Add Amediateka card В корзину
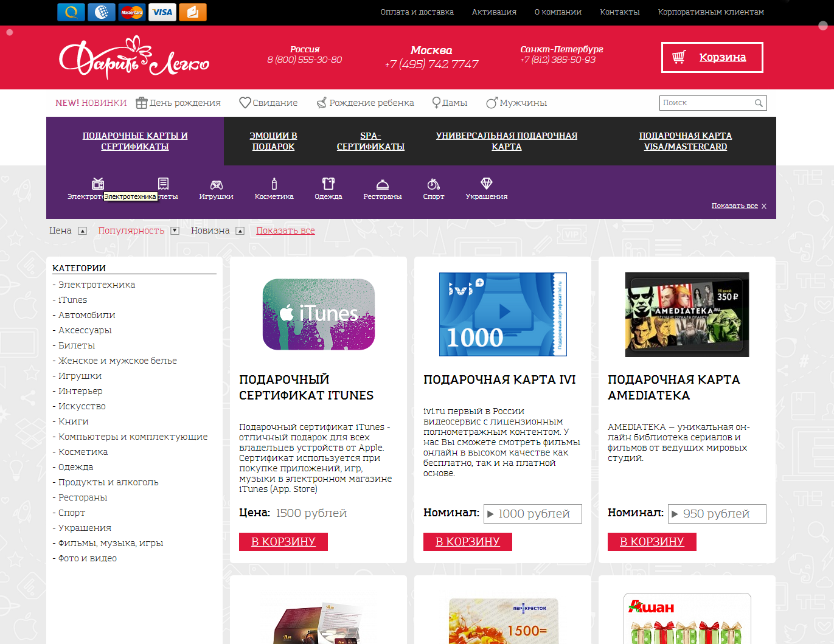Image resolution: width=834 pixels, height=644 pixels. [x=652, y=542]
